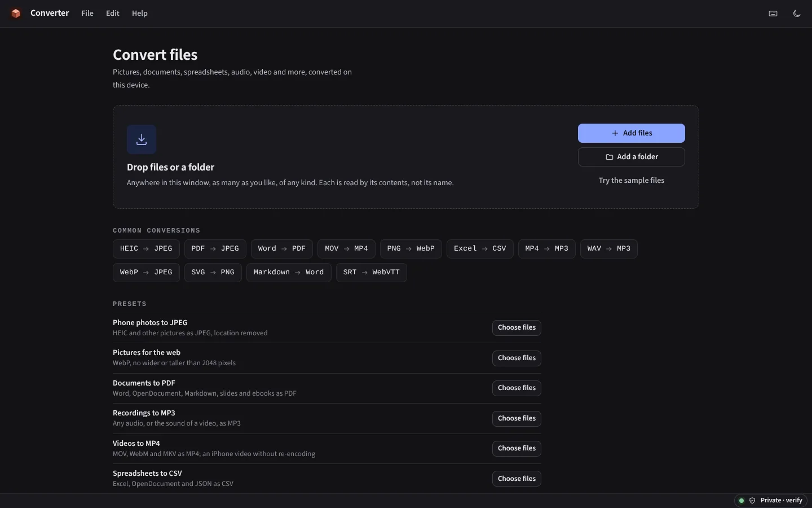This screenshot has width=812, height=508.
Task: Open the Edit menu
Action: point(113,14)
